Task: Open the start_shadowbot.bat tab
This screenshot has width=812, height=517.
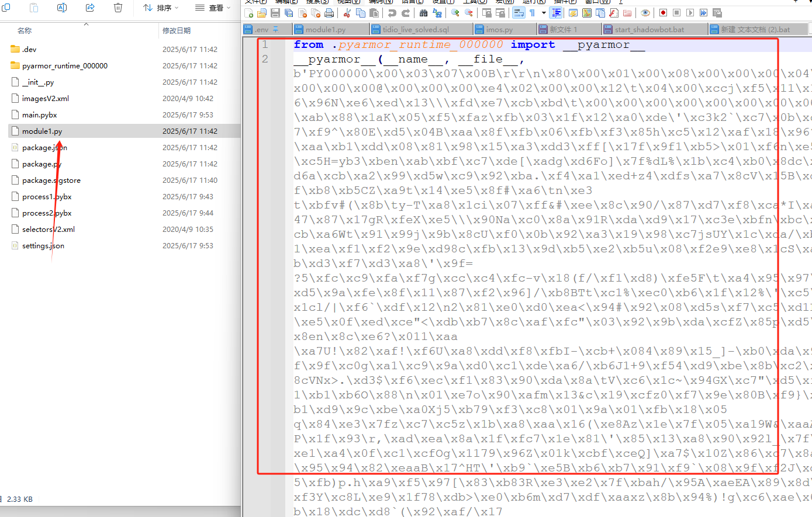Action: click(655, 29)
